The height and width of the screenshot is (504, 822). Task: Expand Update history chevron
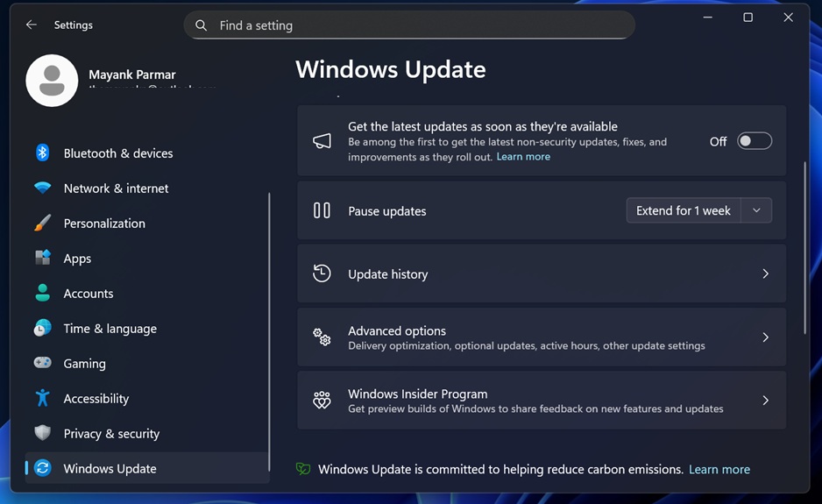tap(765, 274)
